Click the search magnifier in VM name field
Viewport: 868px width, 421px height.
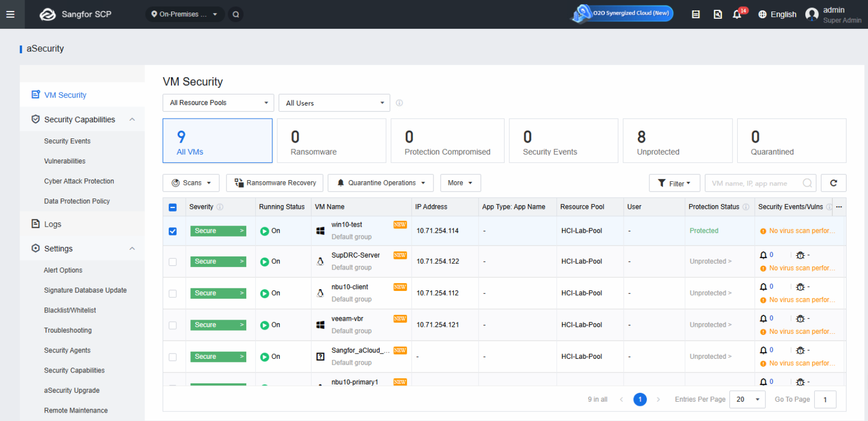click(x=807, y=183)
